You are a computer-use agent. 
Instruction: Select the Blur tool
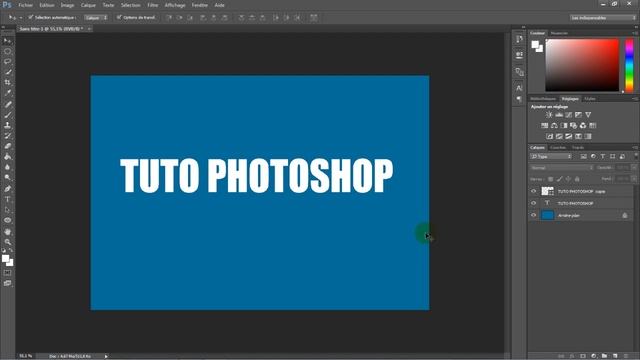7,167
